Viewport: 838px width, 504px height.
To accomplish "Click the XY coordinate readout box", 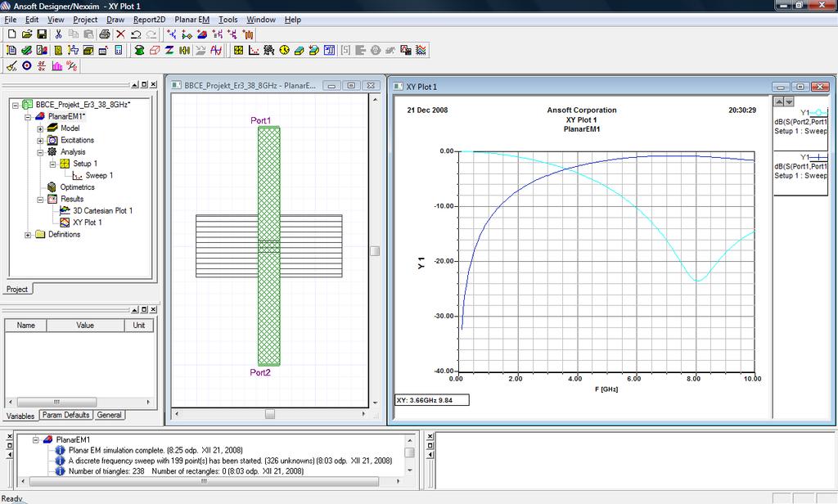I will (432, 400).
